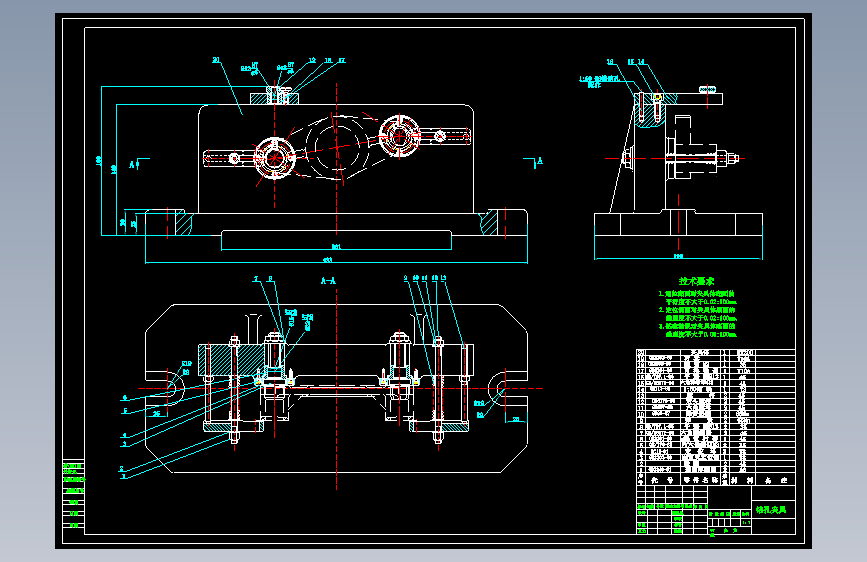Viewport: 867px width, 562px height.
Task: Click the green 技术要求 heading
Action: pyautogui.click(x=696, y=281)
